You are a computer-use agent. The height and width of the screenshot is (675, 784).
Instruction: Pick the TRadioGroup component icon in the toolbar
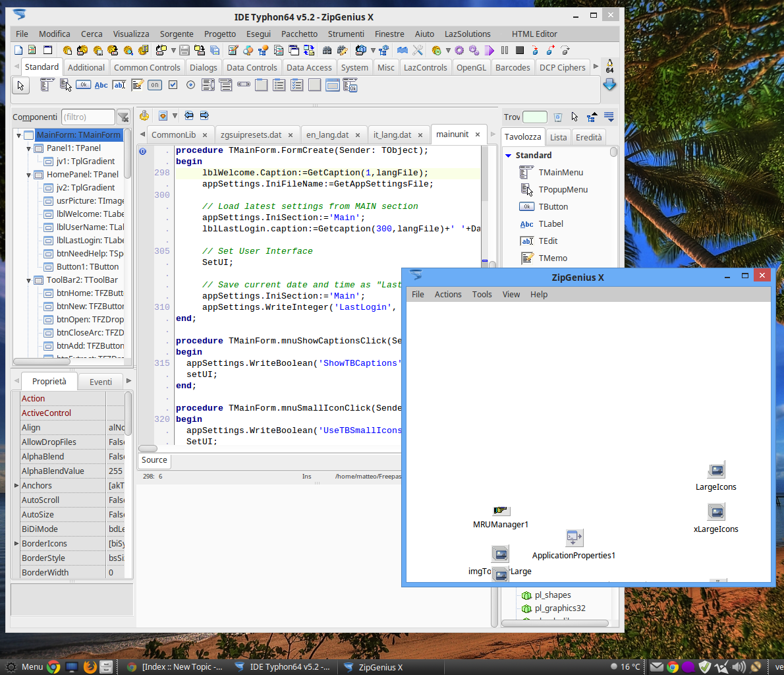279,85
